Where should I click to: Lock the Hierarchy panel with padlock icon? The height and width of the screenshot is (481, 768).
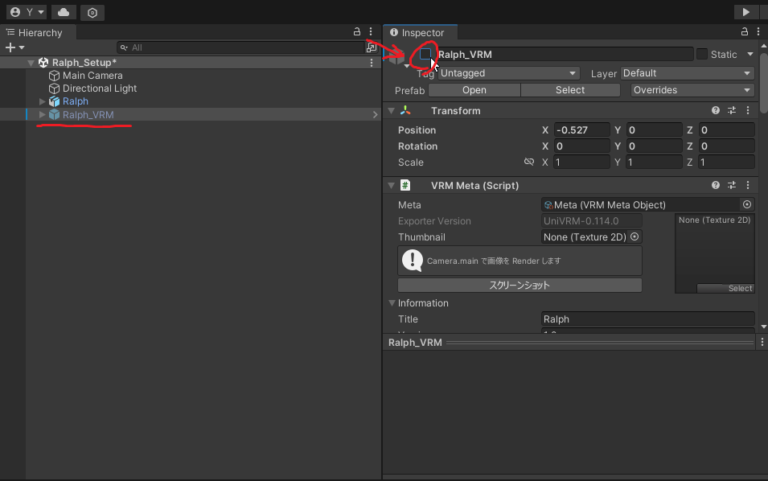(x=357, y=33)
